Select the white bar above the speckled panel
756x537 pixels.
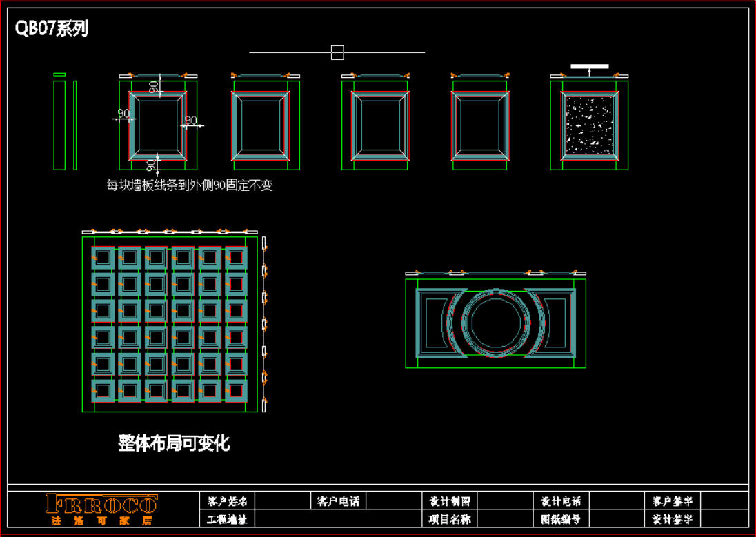tap(589, 67)
